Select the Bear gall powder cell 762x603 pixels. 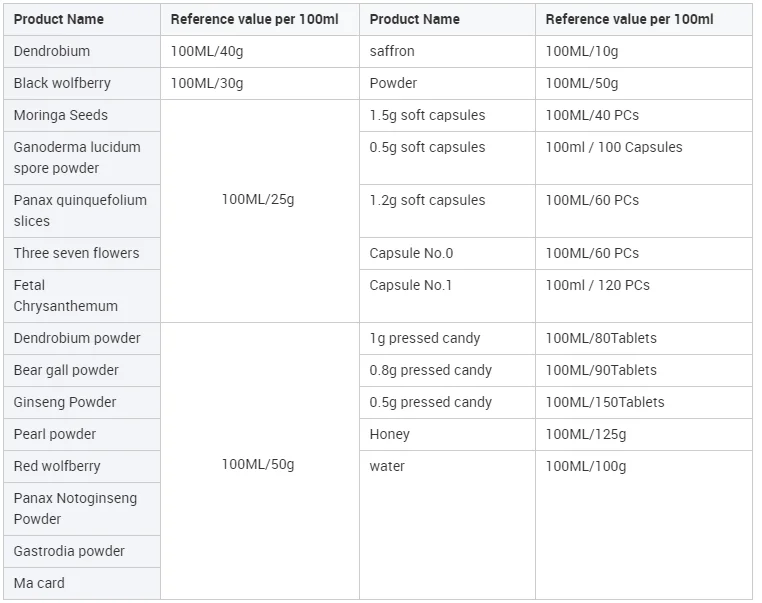[66, 370]
